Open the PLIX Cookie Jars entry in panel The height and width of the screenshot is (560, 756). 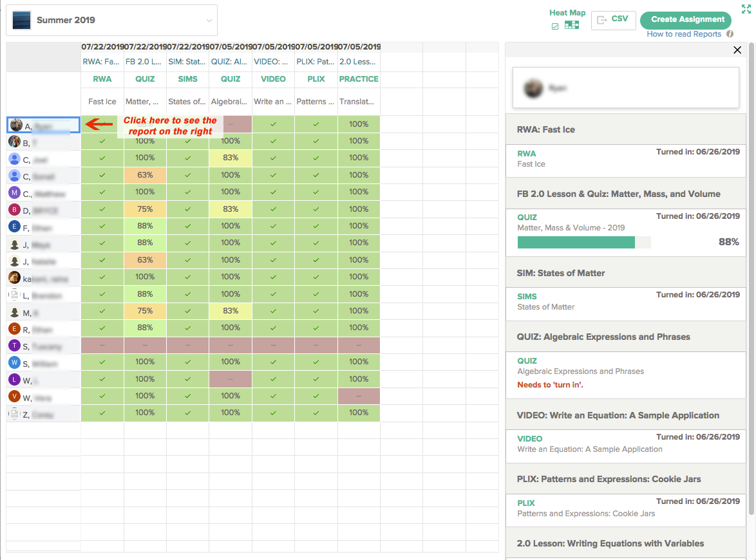(x=625, y=510)
